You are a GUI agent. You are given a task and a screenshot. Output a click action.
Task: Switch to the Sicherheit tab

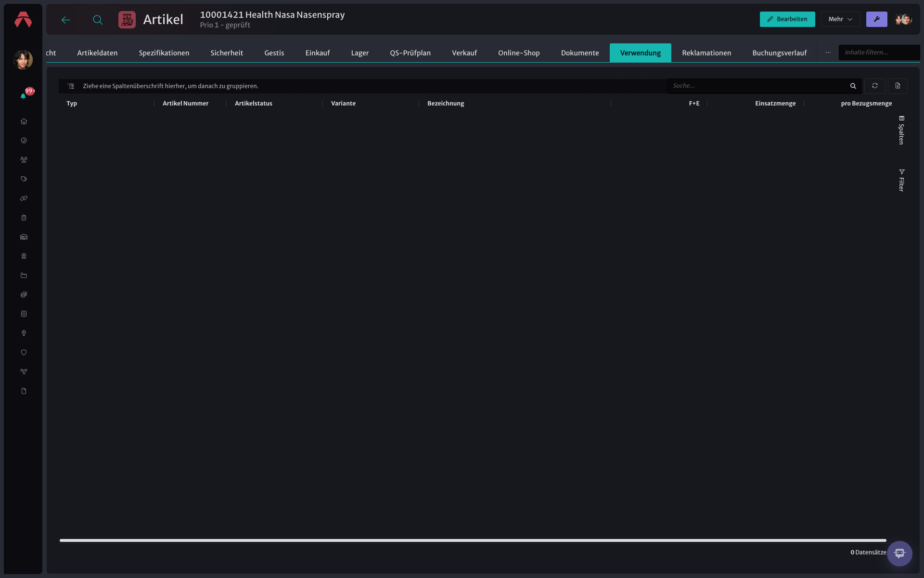[227, 53]
